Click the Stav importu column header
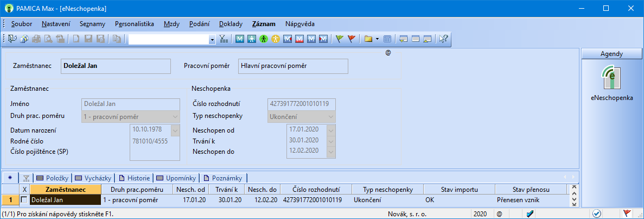Viewport: 644px width, 219px height. tap(459, 189)
